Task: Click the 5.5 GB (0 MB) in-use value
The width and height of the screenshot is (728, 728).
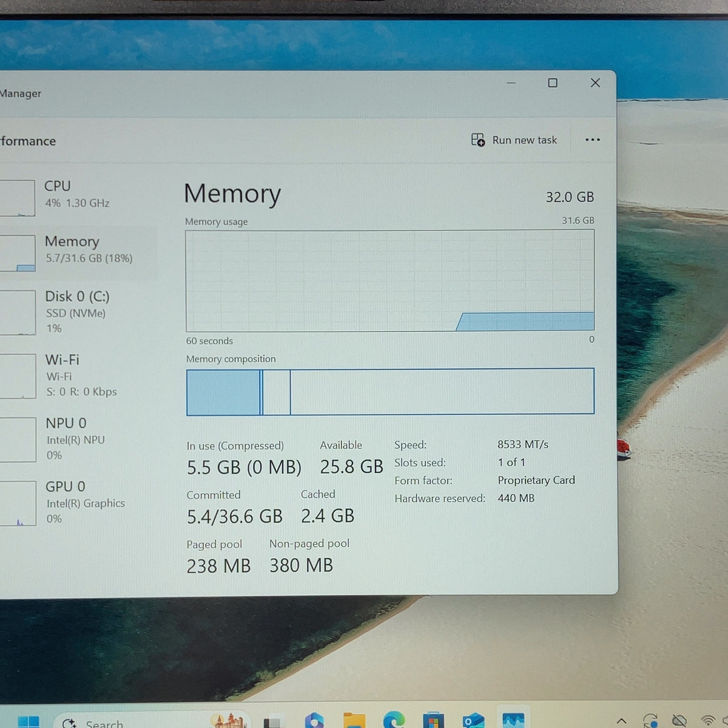Action: 244,468
